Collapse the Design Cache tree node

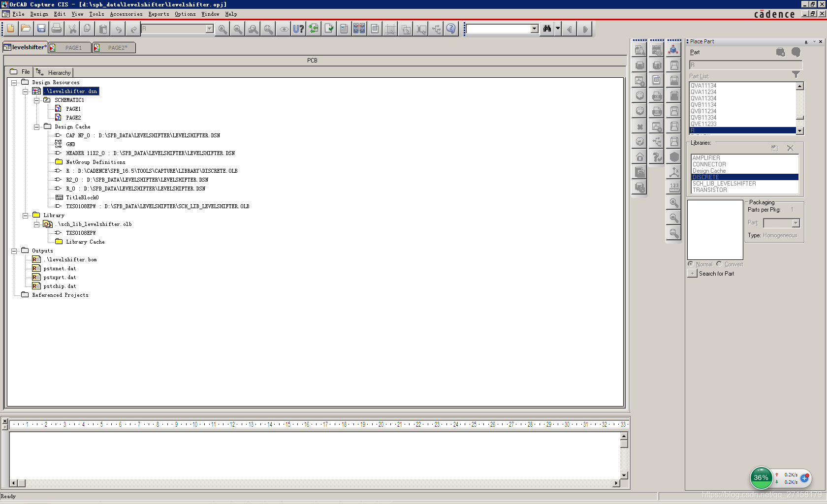click(x=36, y=127)
